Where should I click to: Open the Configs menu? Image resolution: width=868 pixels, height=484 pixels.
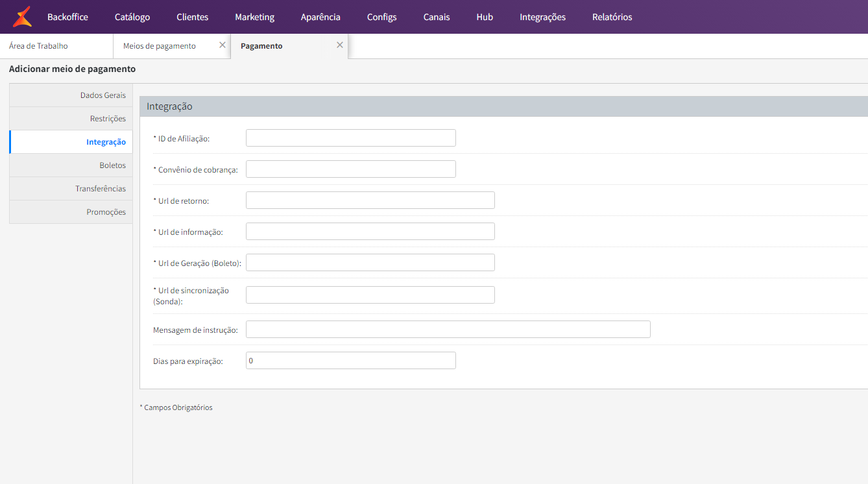click(x=381, y=17)
